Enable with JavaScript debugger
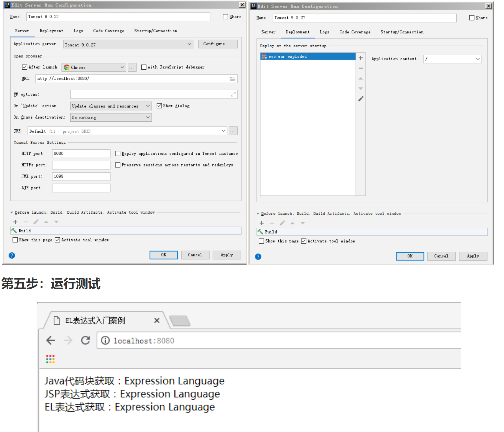The height and width of the screenshot is (432, 504). tap(144, 67)
